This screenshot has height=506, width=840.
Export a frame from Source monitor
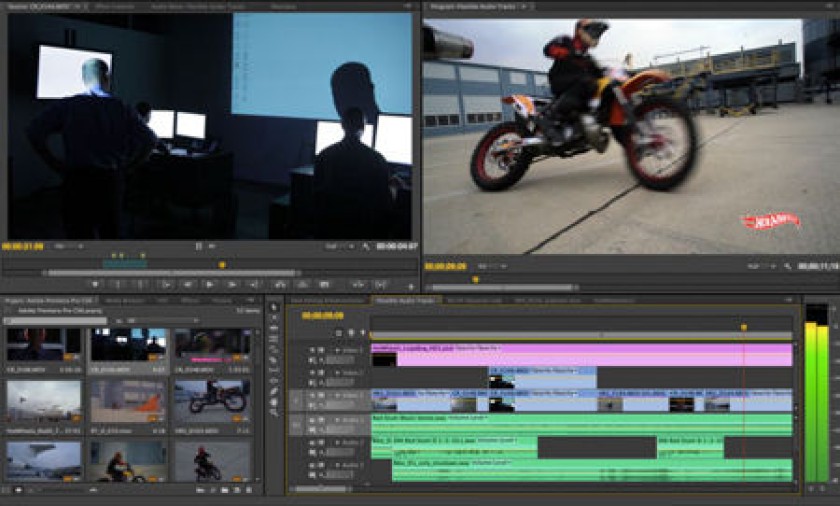[x=325, y=284]
